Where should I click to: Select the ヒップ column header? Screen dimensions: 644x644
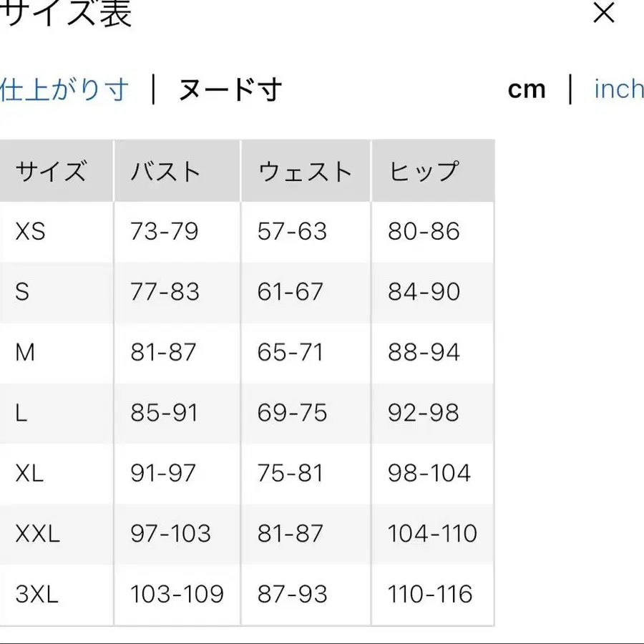point(424,171)
